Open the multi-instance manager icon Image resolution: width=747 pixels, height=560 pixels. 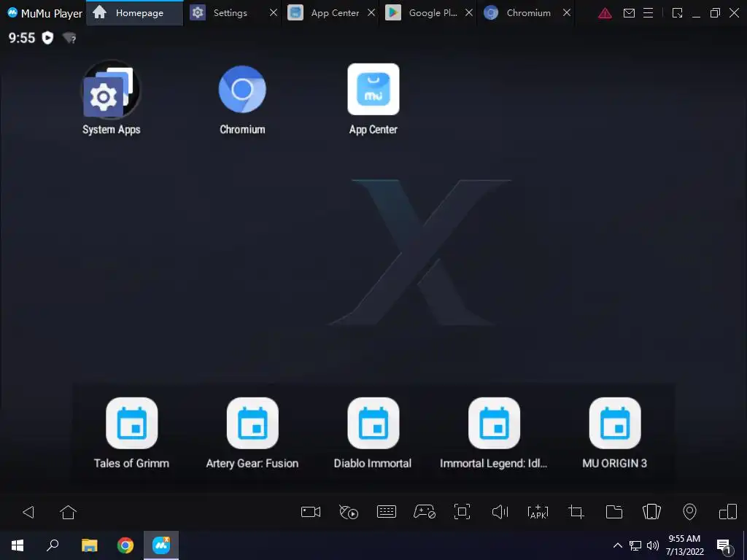(728, 512)
